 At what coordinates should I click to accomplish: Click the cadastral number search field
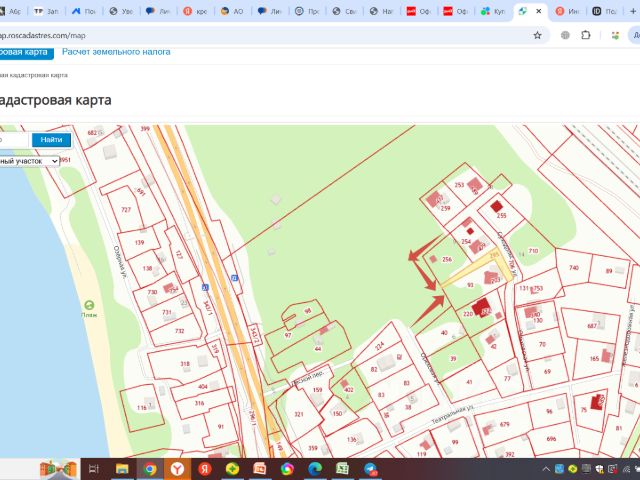[14, 140]
